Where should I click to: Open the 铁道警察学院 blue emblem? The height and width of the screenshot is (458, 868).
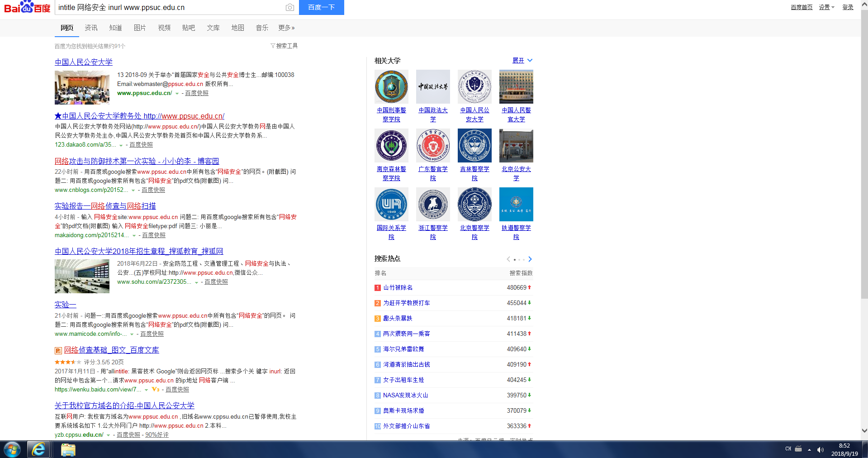click(x=516, y=204)
